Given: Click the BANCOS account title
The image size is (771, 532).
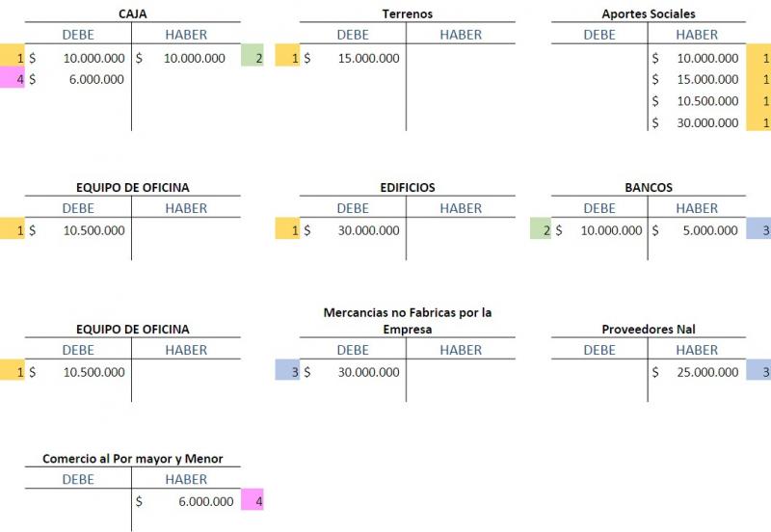Looking at the screenshot, I should tap(648, 187).
